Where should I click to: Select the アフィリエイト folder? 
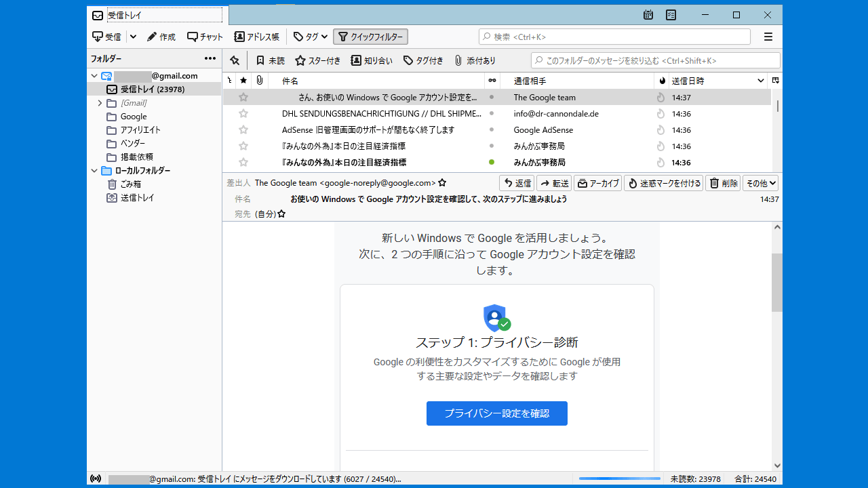click(134, 130)
